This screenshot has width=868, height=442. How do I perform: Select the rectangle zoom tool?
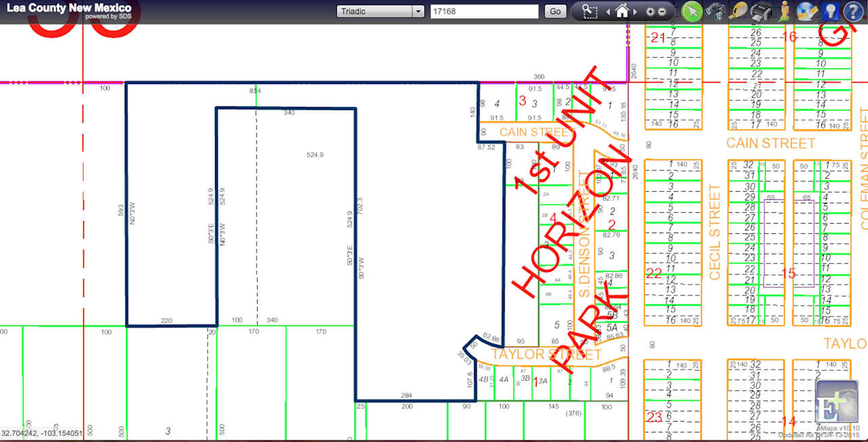point(591,12)
